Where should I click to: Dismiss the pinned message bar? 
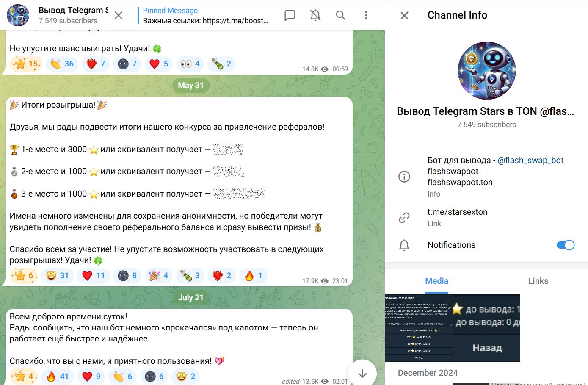click(x=119, y=15)
